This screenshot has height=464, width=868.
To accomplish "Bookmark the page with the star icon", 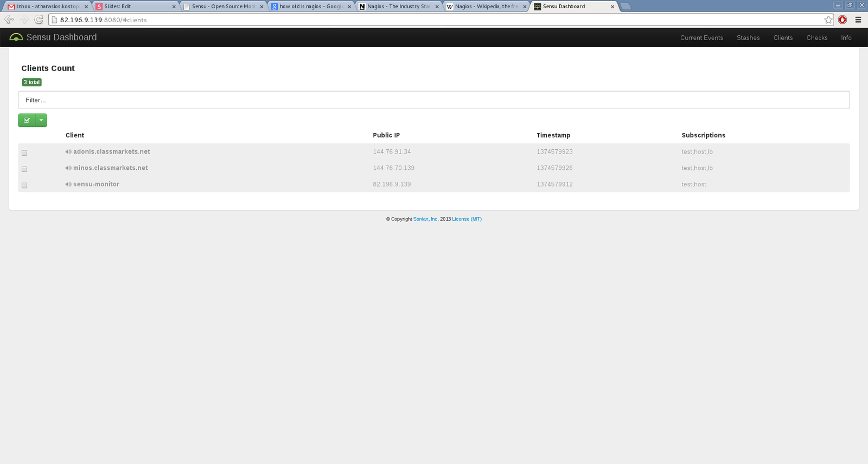I will [x=828, y=20].
